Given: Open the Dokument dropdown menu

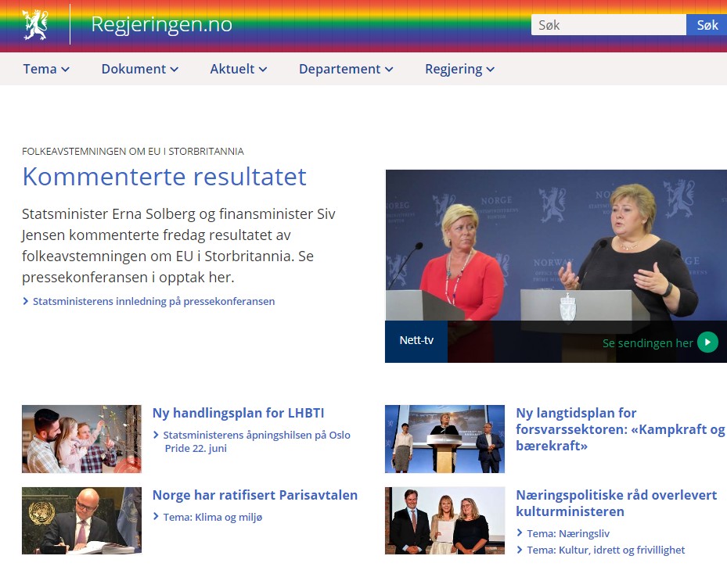Looking at the screenshot, I should [139, 69].
